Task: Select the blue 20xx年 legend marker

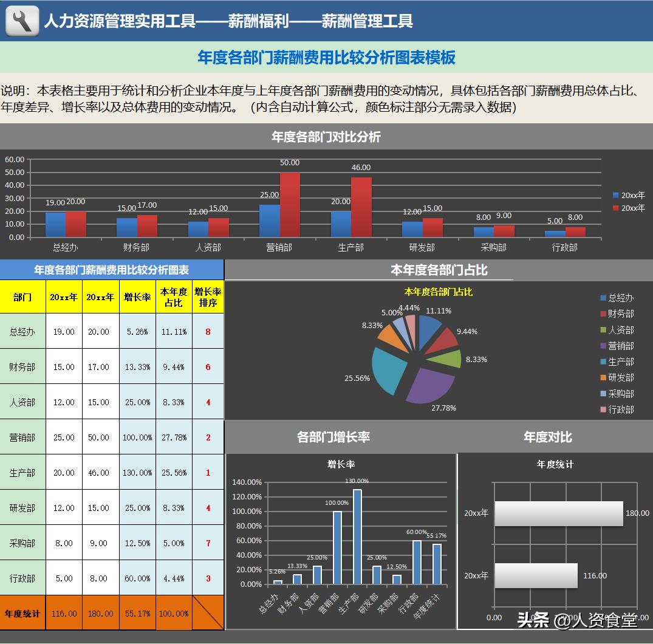Action: click(615, 194)
